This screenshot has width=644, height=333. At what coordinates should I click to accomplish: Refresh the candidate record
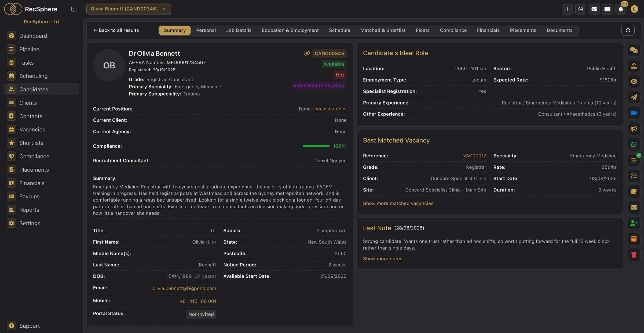tap(628, 30)
